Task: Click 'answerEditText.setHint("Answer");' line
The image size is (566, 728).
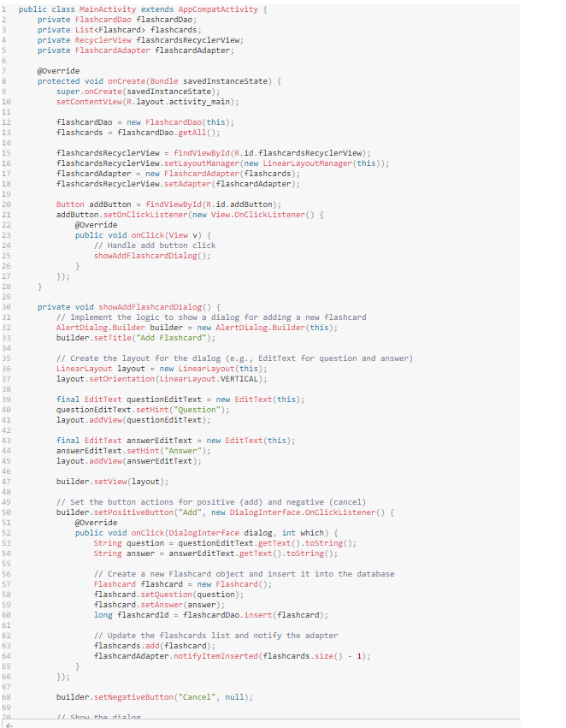Action: click(133, 451)
